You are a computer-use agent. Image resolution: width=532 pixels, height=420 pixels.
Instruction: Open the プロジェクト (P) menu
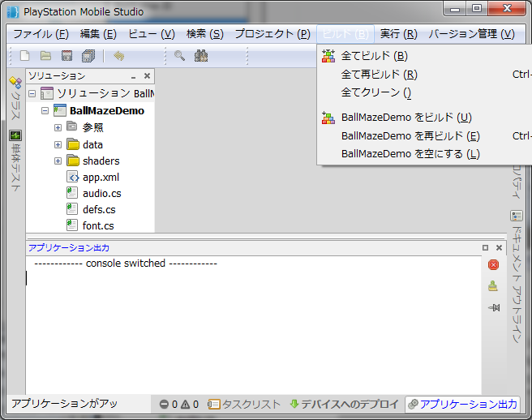coord(272,34)
